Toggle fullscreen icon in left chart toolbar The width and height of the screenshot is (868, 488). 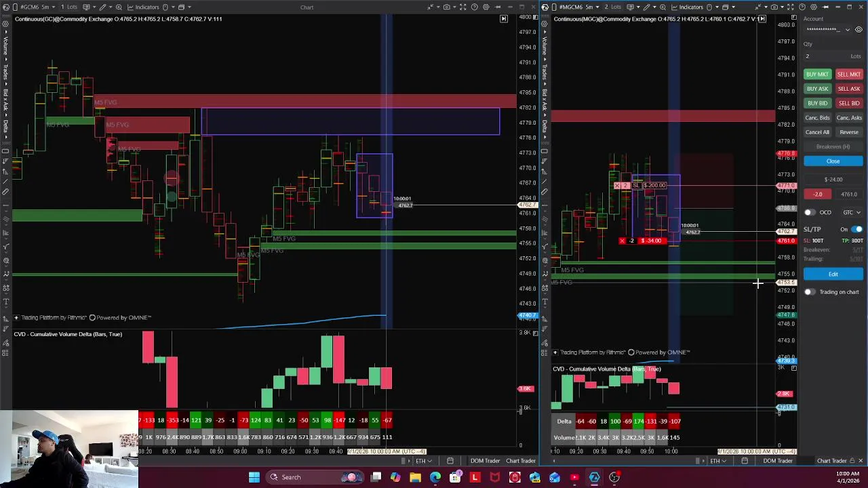click(463, 7)
